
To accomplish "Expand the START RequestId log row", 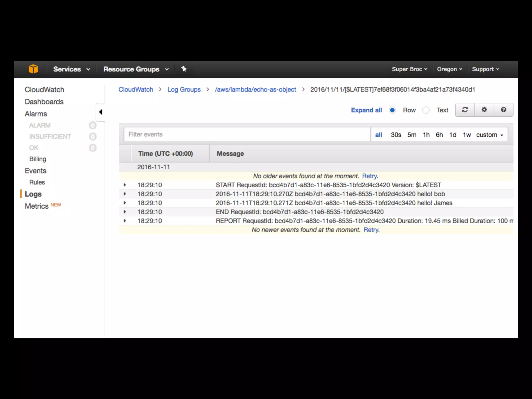I will pos(125,185).
